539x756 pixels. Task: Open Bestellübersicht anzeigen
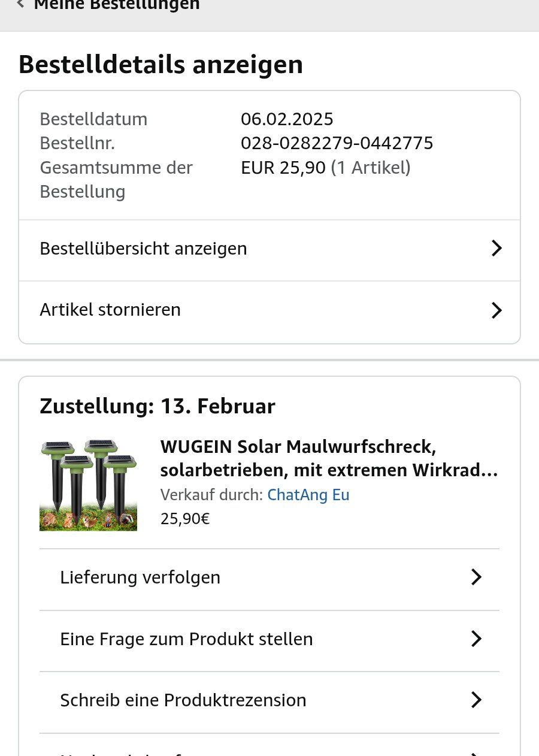pos(144,249)
